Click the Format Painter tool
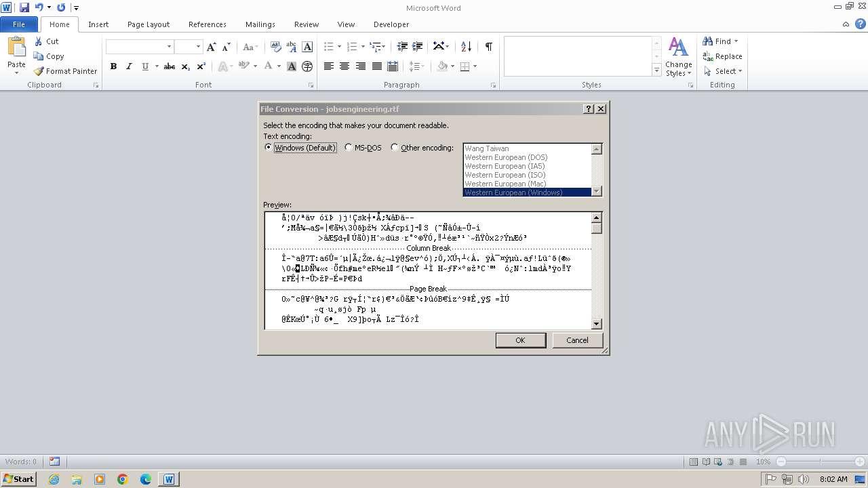Screen dimensions: 868x488 point(65,71)
